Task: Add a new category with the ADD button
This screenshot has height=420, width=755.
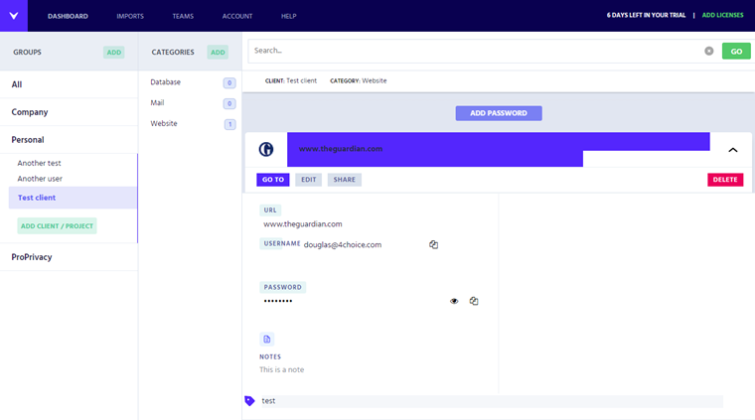Action: click(218, 52)
